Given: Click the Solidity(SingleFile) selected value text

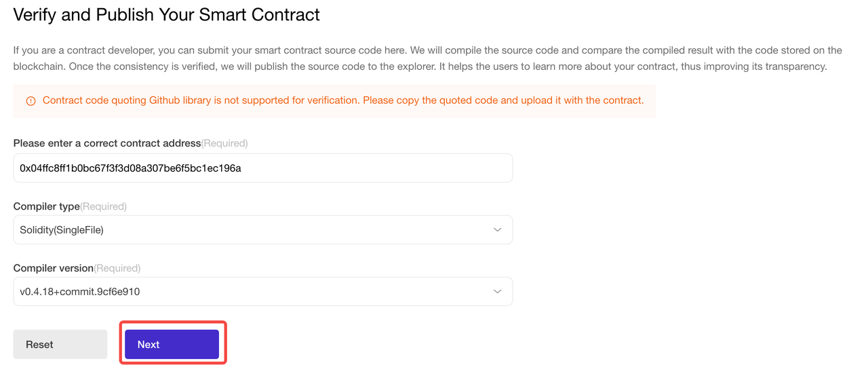Looking at the screenshot, I should point(62,230).
